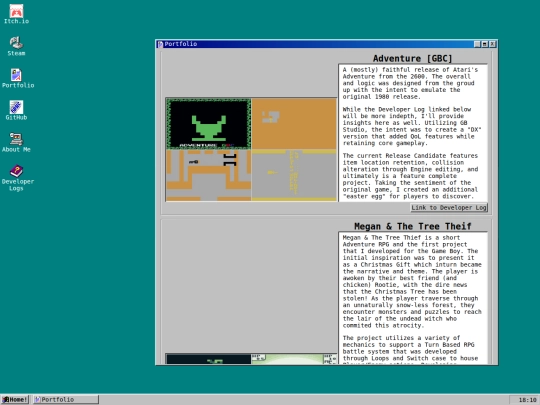
Task: Minimize the Portfolio window
Action: tap(477, 44)
